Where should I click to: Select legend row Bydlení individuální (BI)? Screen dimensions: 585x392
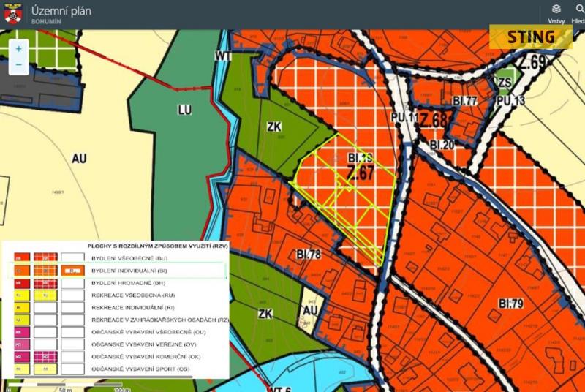click(129, 271)
